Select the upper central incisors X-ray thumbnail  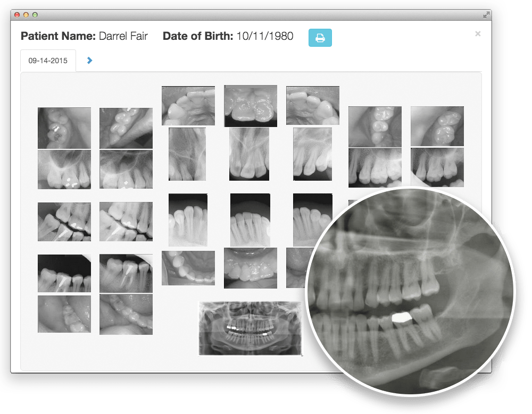(249, 154)
